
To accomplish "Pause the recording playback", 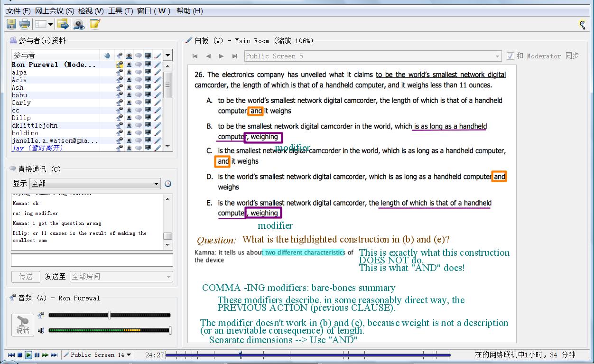I will click(x=37, y=355).
